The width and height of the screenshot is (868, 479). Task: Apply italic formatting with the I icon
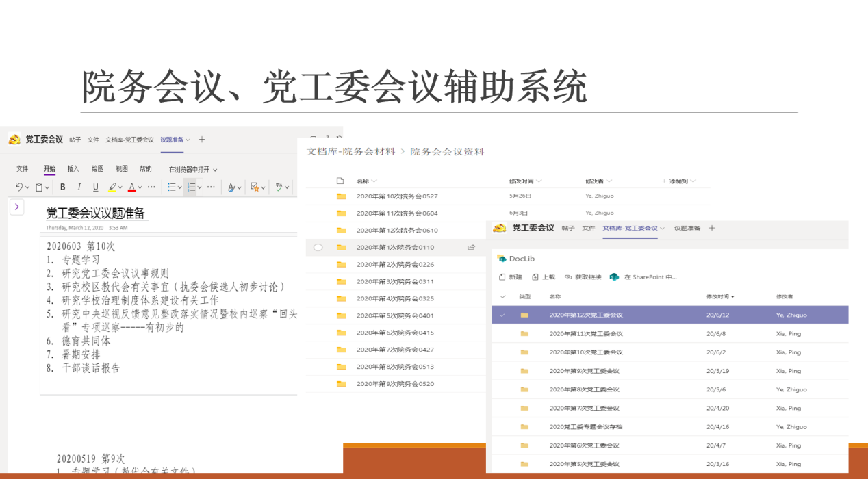click(79, 187)
